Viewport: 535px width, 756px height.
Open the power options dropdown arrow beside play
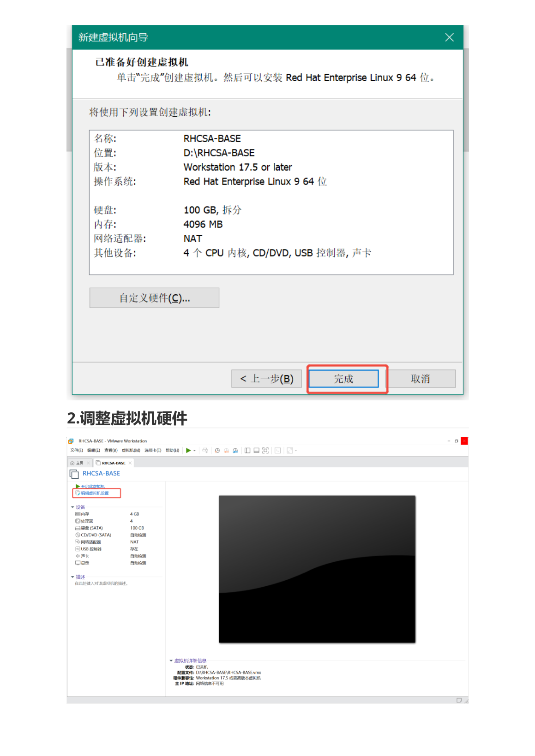point(194,450)
